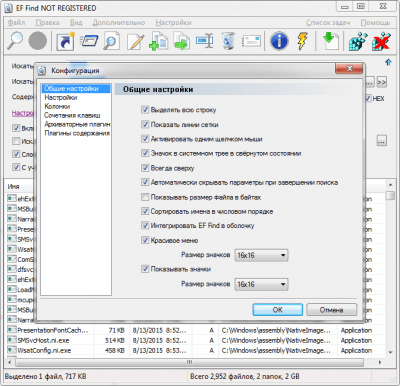Click the '514 KB' size cell

(115, 340)
